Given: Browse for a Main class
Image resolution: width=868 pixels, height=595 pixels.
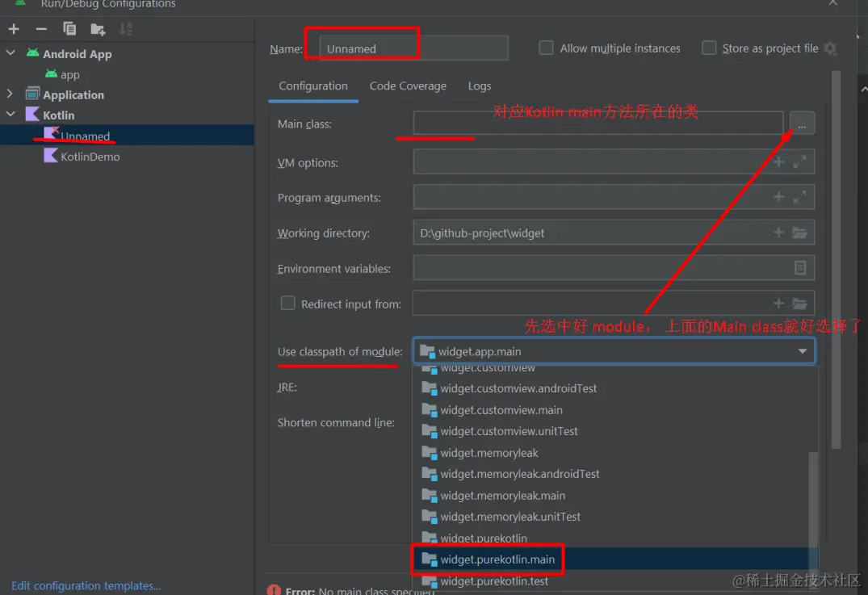Looking at the screenshot, I should [801, 124].
